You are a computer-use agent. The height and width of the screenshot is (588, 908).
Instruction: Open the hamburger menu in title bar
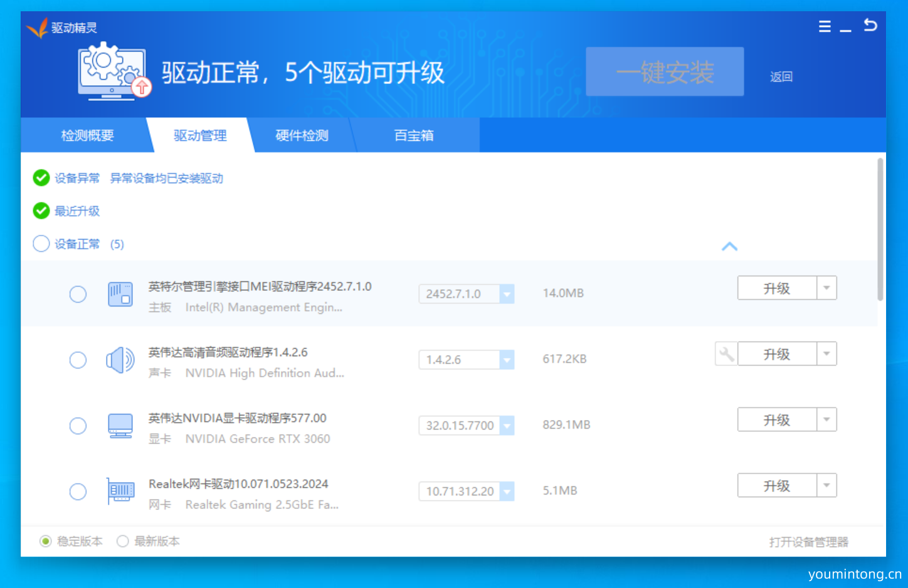tap(825, 26)
